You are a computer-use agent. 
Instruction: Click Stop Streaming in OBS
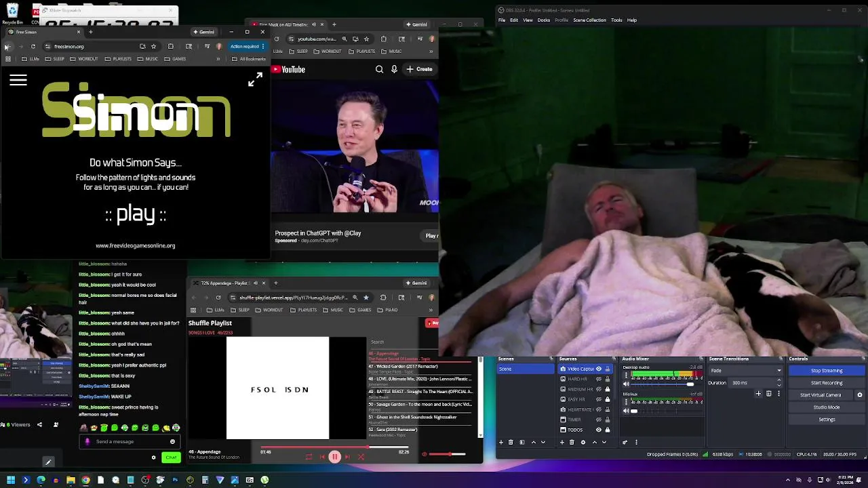click(827, 371)
